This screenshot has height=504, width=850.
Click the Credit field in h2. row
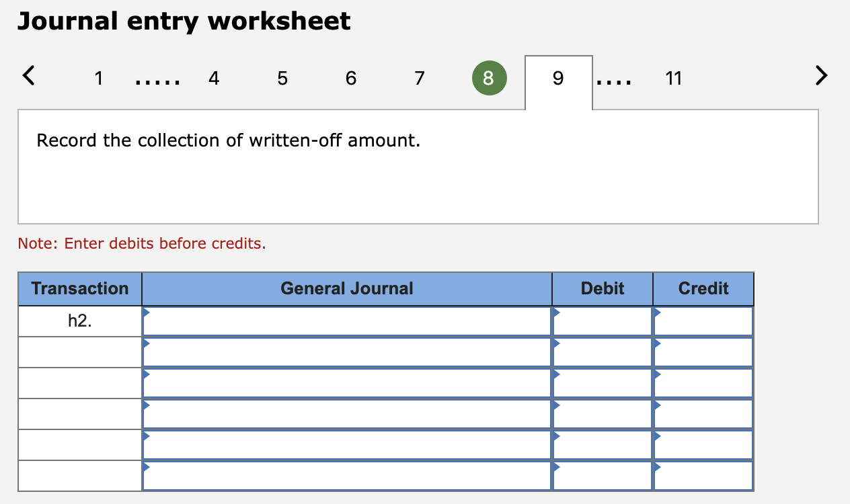pyautogui.click(x=703, y=321)
